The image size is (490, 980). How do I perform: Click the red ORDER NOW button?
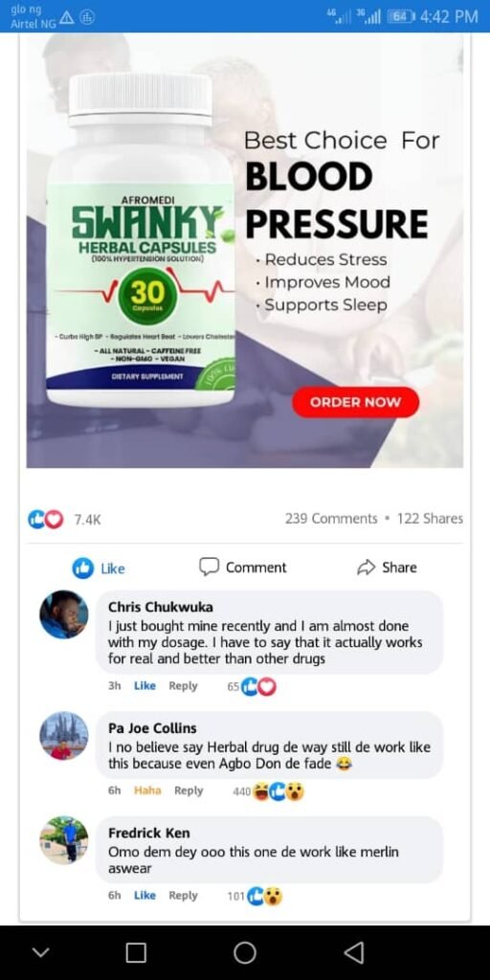click(x=356, y=402)
